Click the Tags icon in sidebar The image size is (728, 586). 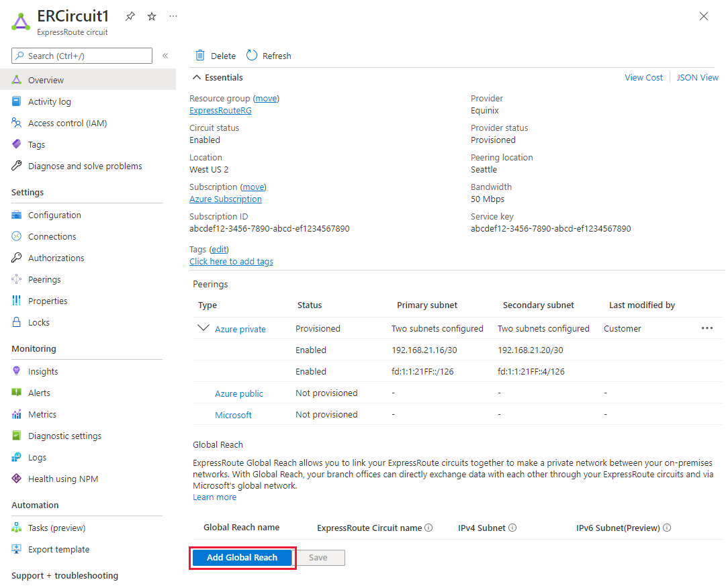click(16, 144)
